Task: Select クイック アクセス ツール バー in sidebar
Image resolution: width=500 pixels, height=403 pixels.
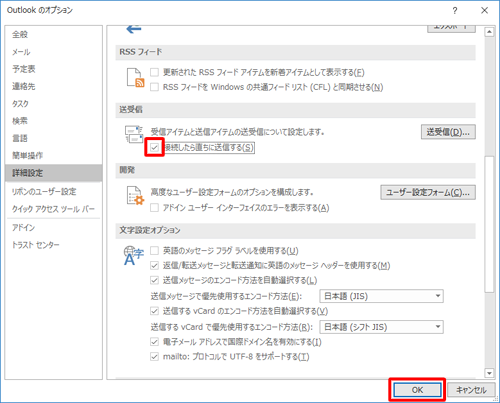Action: pyautogui.click(x=54, y=209)
